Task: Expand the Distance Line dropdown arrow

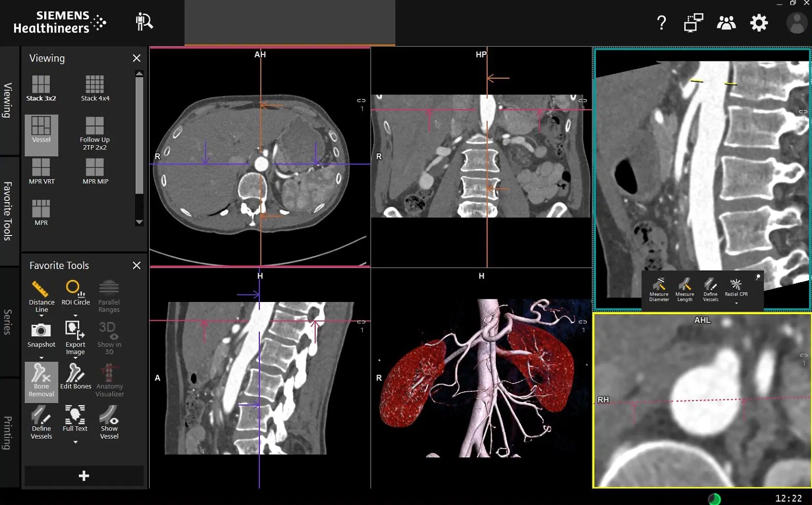Action: [42, 316]
